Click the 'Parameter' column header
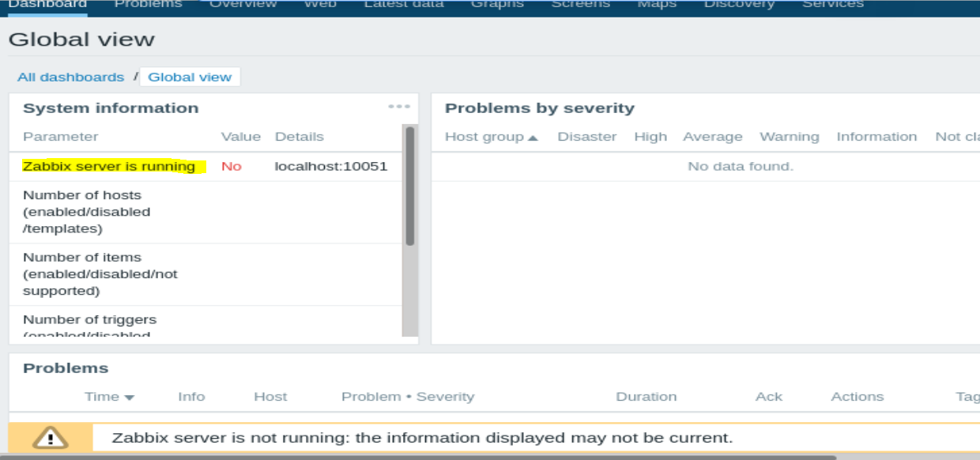The image size is (980, 460). click(61, 137)
